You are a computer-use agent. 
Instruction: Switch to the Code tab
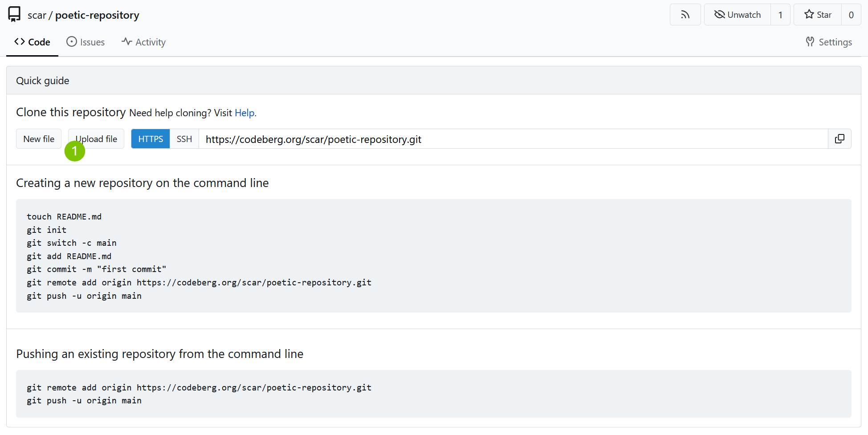(32, 42)
